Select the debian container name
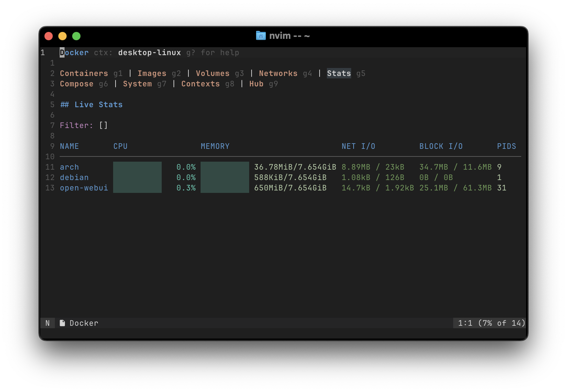The width and height of the screenshot is (567, 392). click(74, 178)
